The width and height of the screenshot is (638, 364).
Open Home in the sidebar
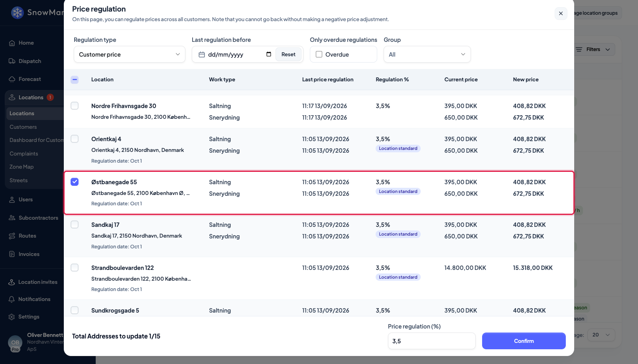26,43
